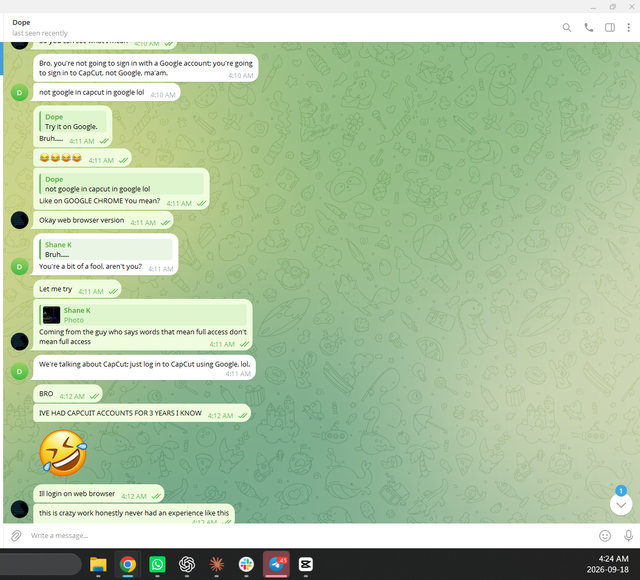This screenshot has width=640, height=580.
Task: Click the 'last seen recently' status text
Action: click(x=40, y=33)
